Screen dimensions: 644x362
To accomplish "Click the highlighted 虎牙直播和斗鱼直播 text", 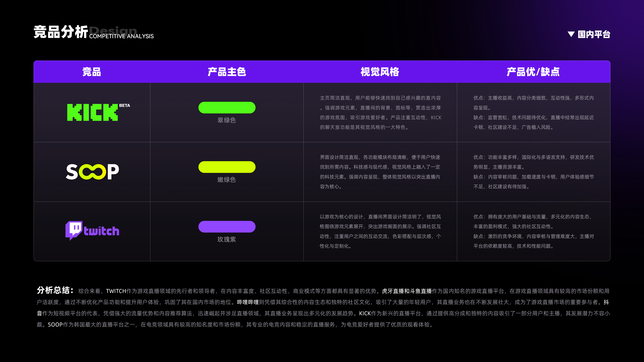I will point(407,291).
